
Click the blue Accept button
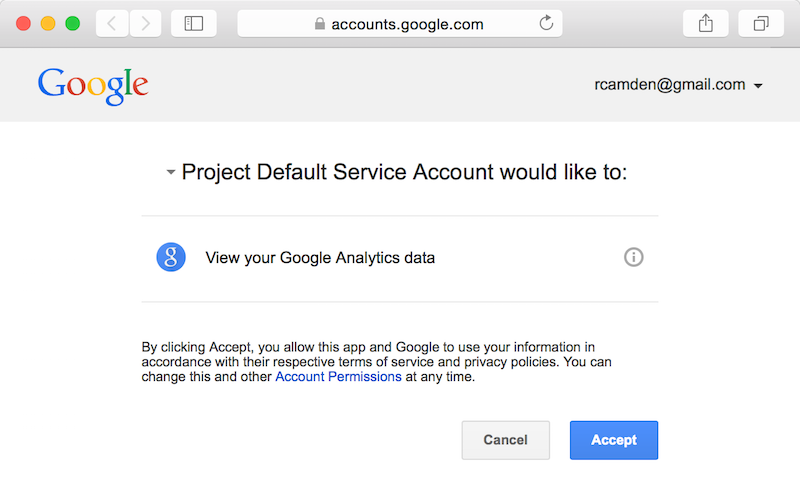click(614, 440)
